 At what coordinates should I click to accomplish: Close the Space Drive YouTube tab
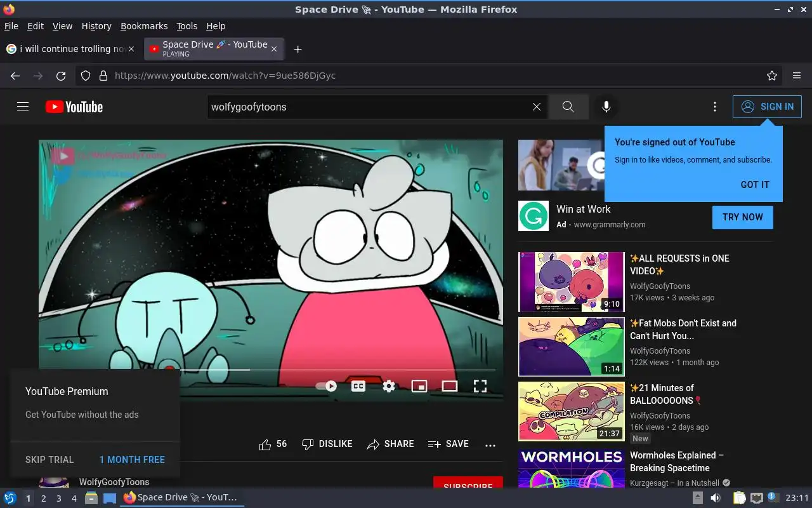pos(274,49)
